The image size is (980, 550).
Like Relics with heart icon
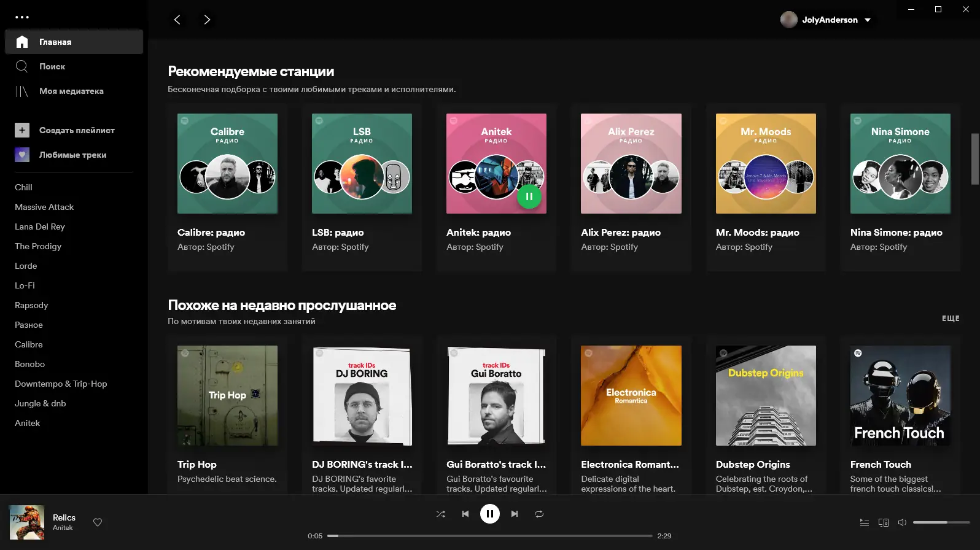(98, 522)
